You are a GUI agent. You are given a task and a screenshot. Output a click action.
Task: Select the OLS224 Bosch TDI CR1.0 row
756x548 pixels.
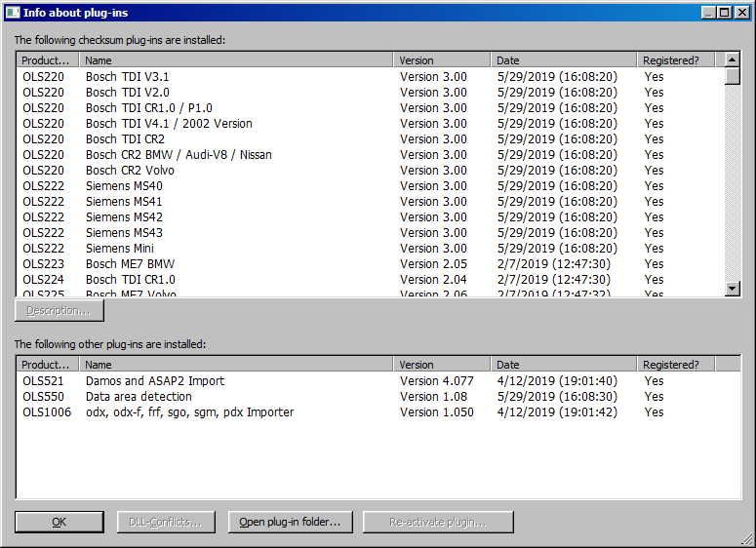pyautogui.click(x=371, y=280)
